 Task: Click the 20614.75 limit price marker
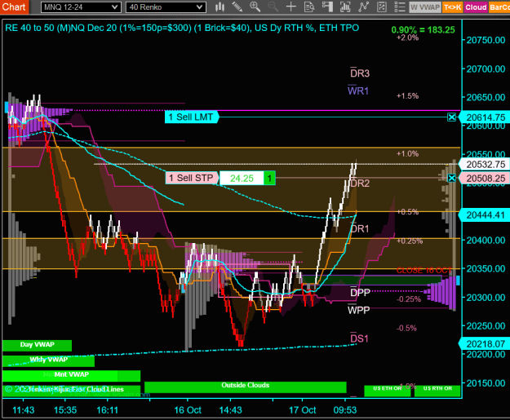click(485, 117)
